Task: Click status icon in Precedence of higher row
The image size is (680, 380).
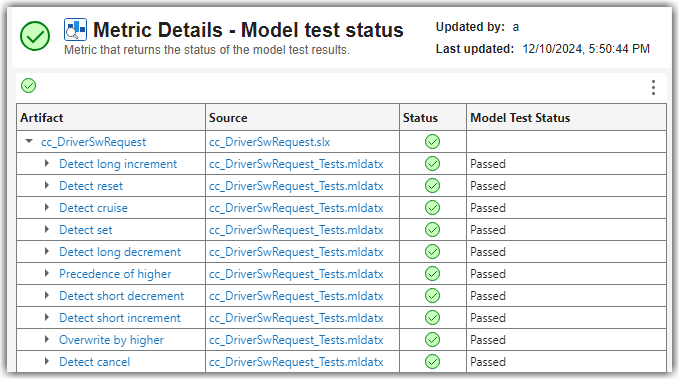Action: pos(432,274)
